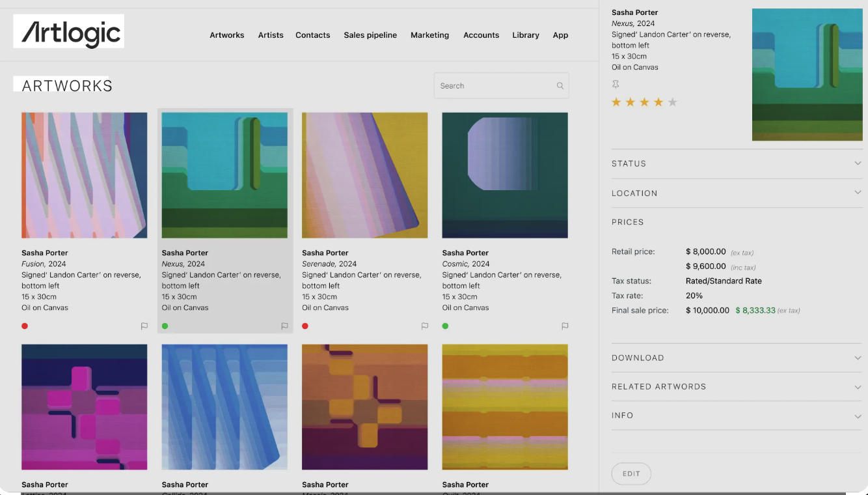
Task: Expand the Download section
Action: [x=737, y=358]
